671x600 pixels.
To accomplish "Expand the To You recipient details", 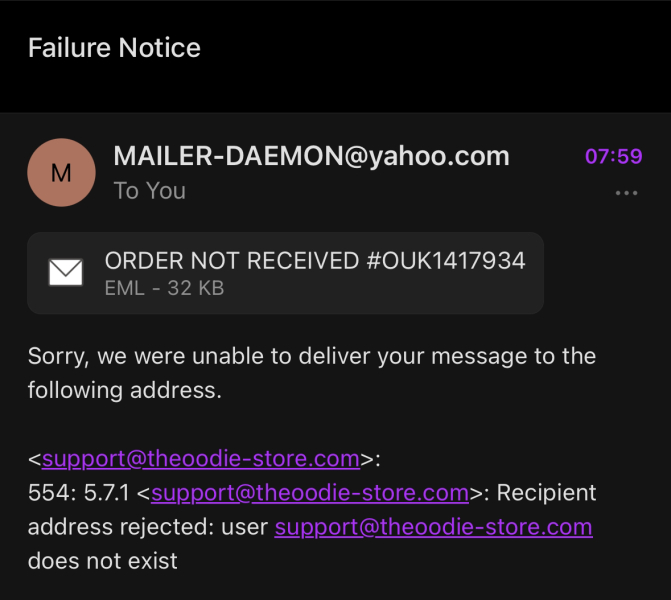I will pyautogui.click(x=149, y=190).
